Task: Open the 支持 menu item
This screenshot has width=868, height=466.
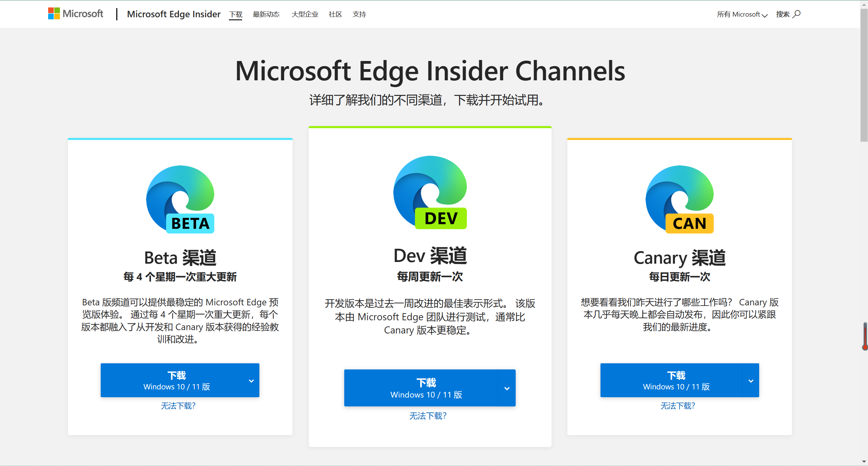Action: [359, 14]
